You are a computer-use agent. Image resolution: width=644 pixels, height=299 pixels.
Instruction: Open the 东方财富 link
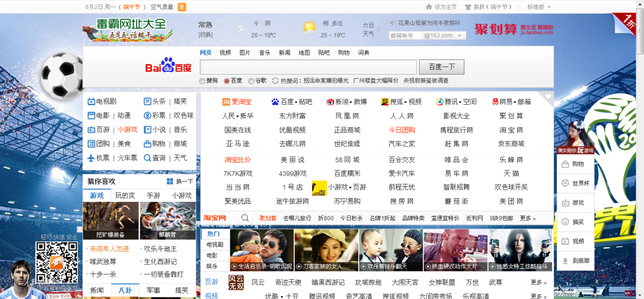pos(292,116)
